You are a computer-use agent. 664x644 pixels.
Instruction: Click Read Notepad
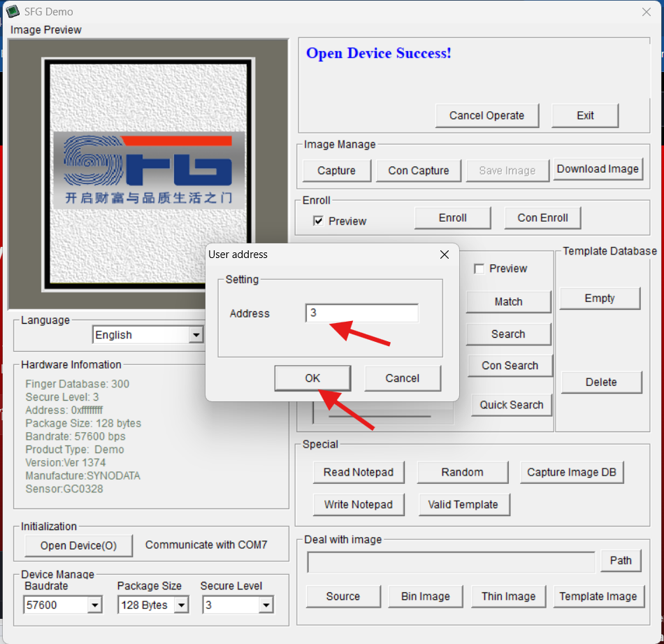[x=359, y=472]
